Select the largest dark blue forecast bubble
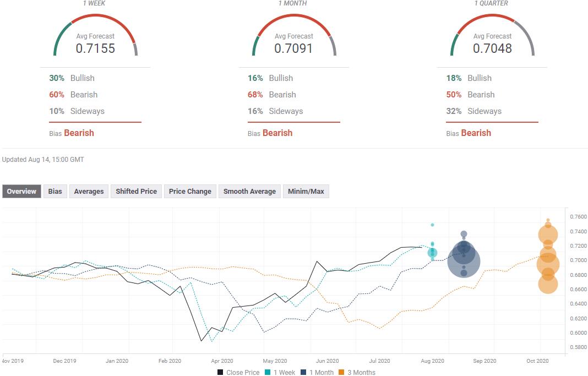 tap(464, 262)
